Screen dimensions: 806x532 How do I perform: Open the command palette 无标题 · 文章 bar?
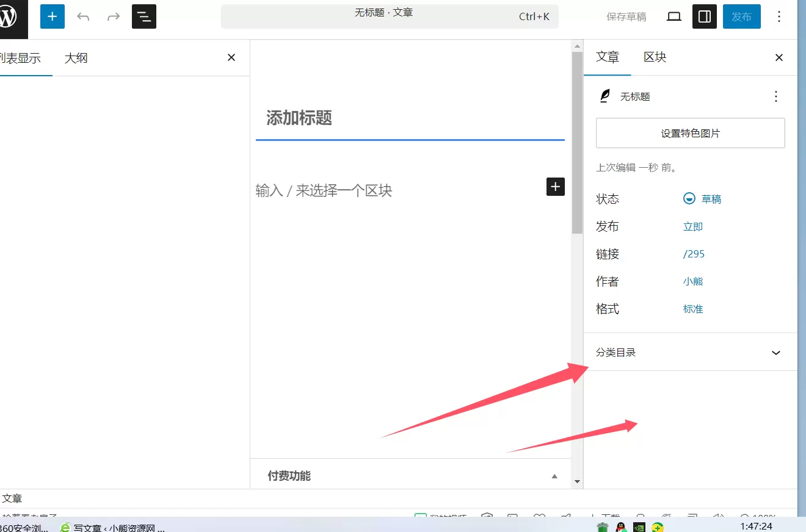click(390, 16)
